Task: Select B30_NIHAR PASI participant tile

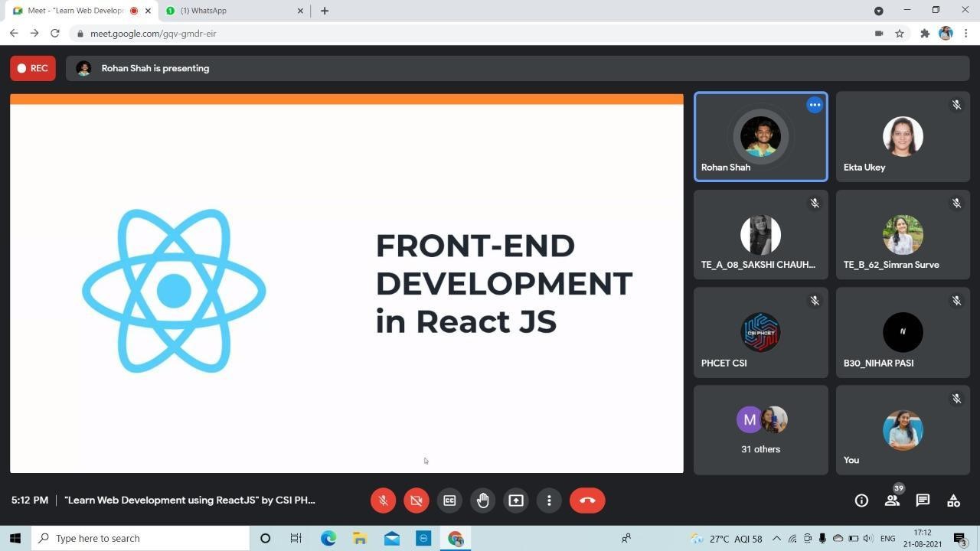Action: (903, 332)
